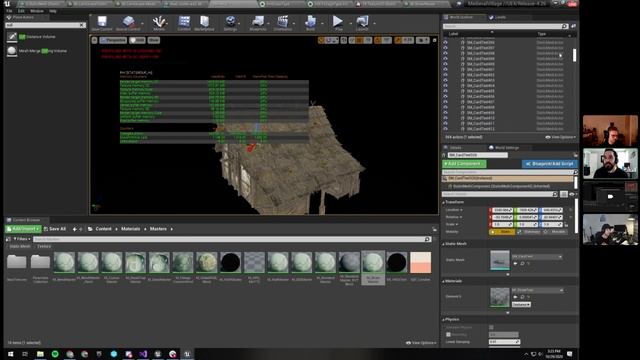Click the Materials breadcrumb folder
Image resolution: width=640 pixels, height=360 pixels.
(130, 229)
